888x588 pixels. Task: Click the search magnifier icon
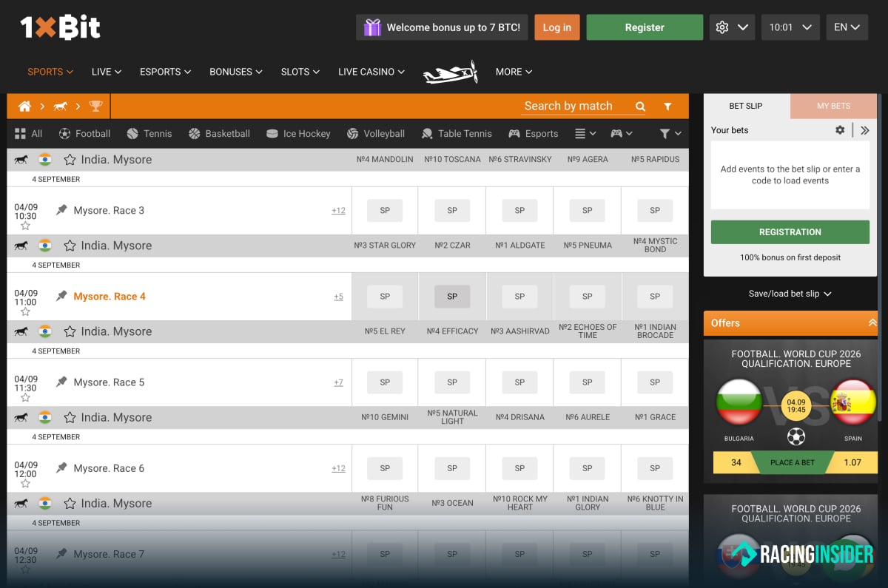coord(640,107)
